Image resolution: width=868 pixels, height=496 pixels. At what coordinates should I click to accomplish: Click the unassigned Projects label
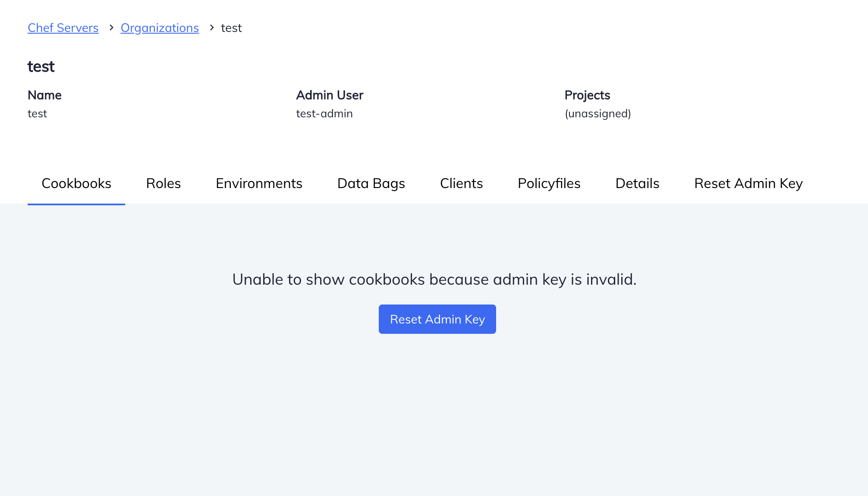[x=597, y=113]
